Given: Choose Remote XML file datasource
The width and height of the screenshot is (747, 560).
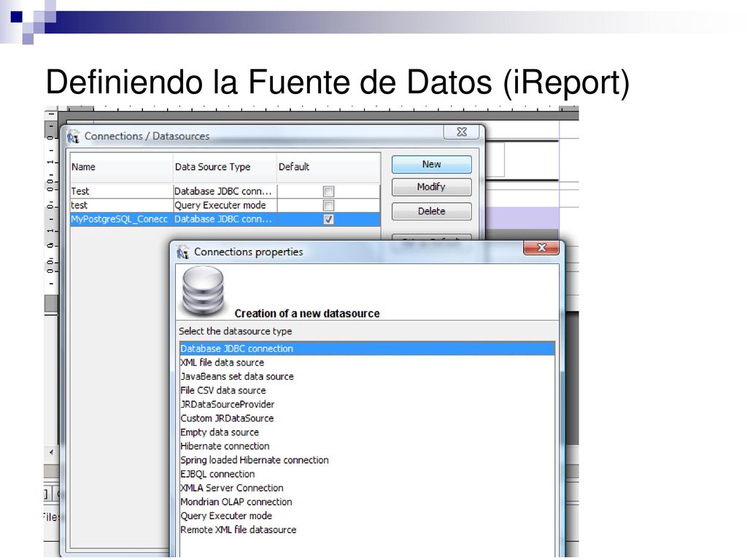Looking at the screenshot, I should (368, 529).
